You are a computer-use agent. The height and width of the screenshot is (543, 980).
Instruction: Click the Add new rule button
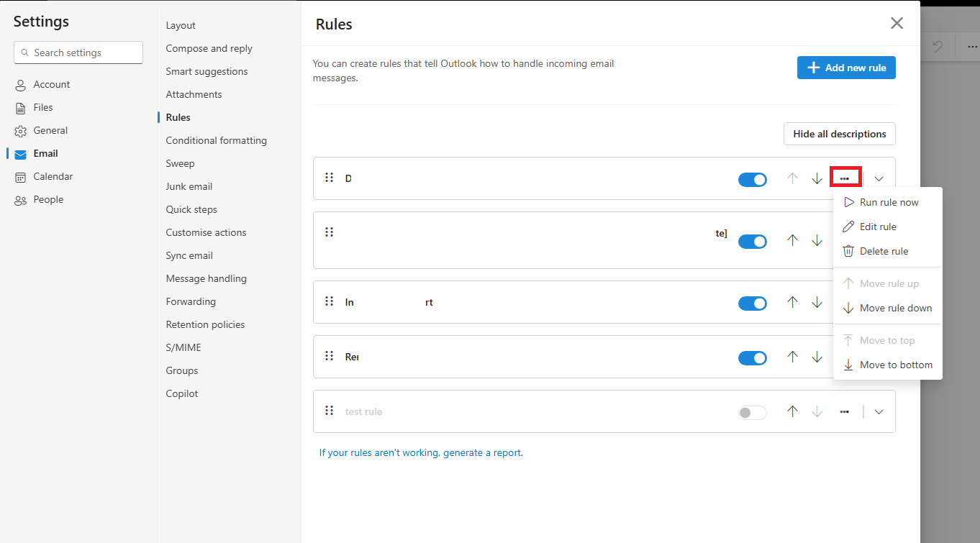(846, 68)
